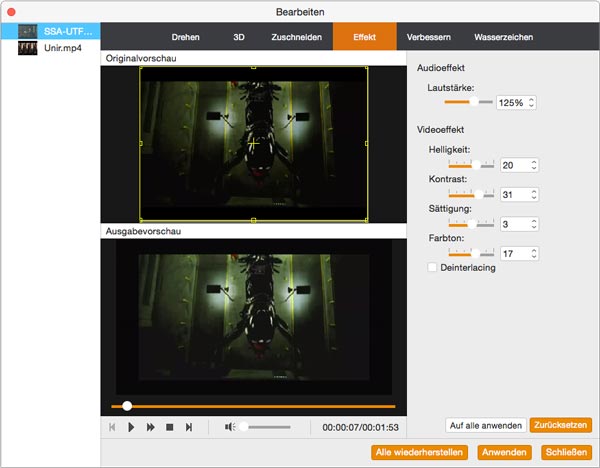The height and width of the screenshot is (468, 600).
Task: Click the top-center crop handle
Action: coord(253,67)
